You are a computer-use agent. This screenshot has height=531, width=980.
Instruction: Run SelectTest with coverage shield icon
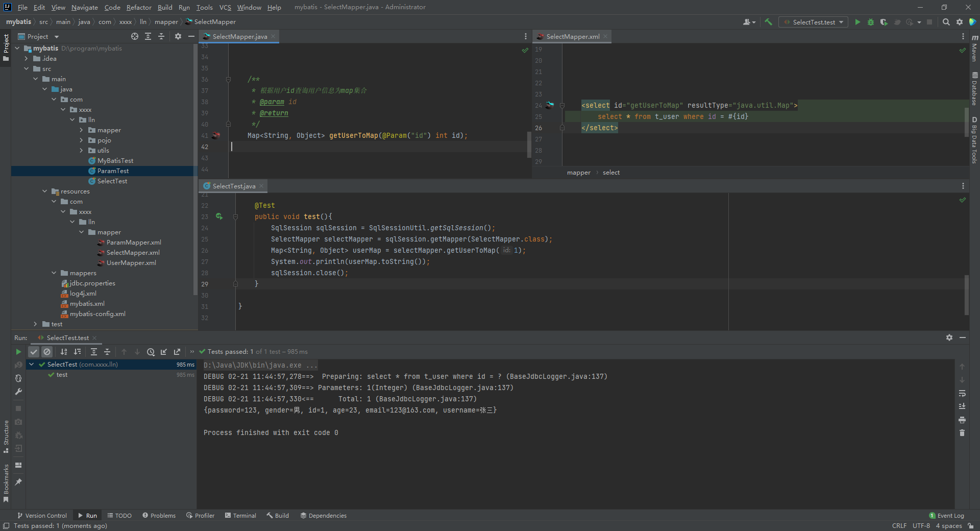point(884,22)
